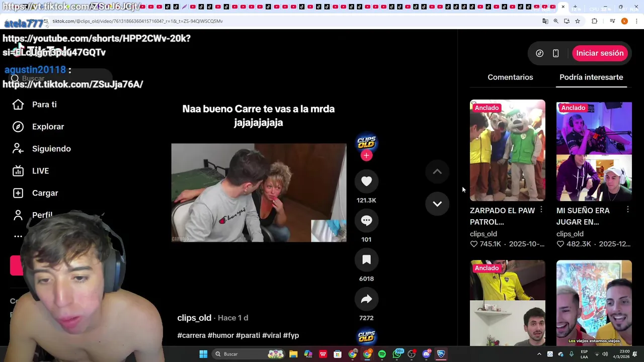
Task: Open the Chrome three-dot menu
Action: point(637,21)
